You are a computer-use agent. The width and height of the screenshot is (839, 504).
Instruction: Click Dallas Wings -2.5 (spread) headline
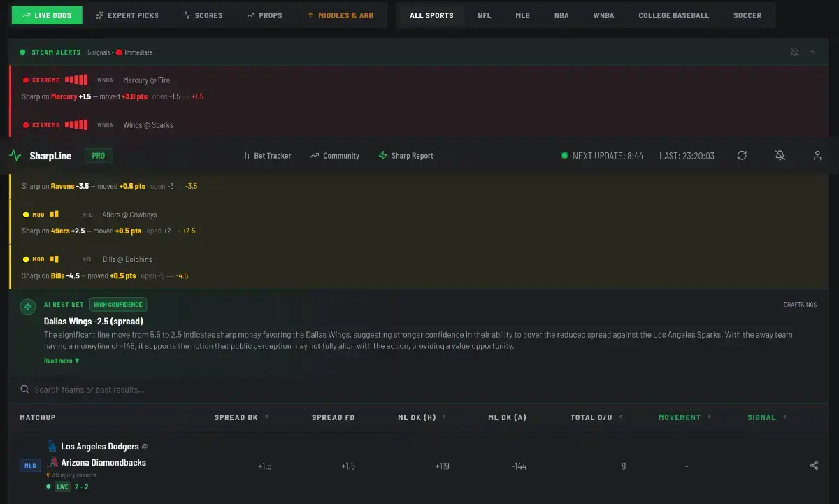tap(93, 322)
